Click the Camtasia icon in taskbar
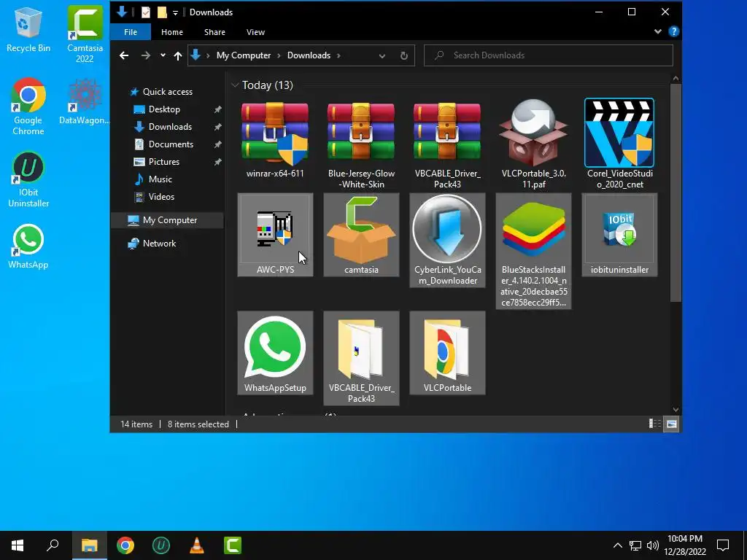The height and width of the screenshot is (560, 747). pos(233,545)
